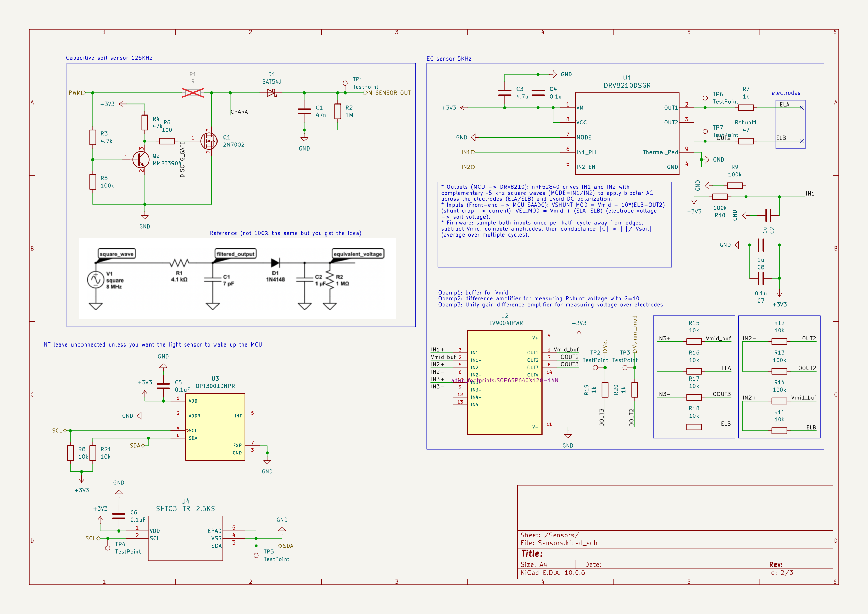The height and width of the screenshot is (614, 868).
Task: Click the C6 0.1uF capacitor symbol
Action: 119,516
